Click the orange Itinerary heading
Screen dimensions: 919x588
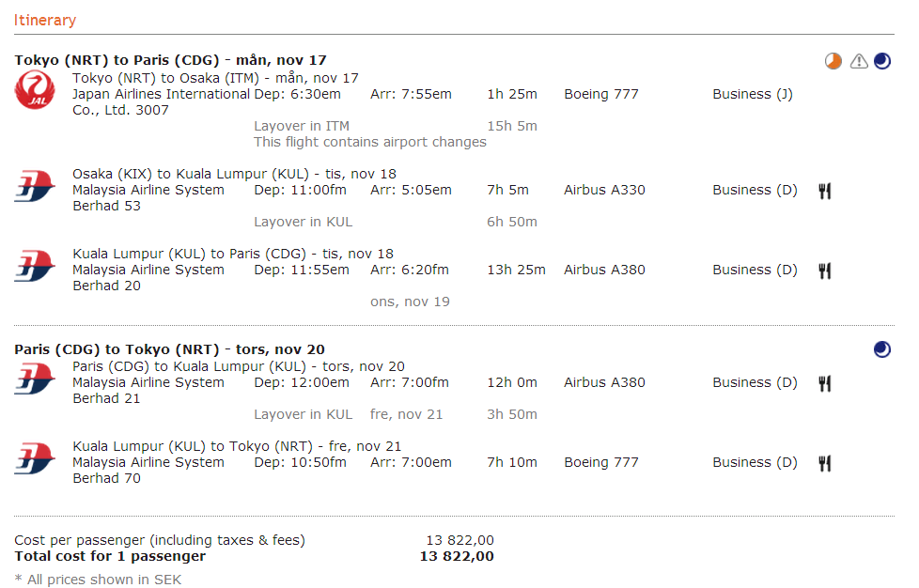[x=45, y=20]
